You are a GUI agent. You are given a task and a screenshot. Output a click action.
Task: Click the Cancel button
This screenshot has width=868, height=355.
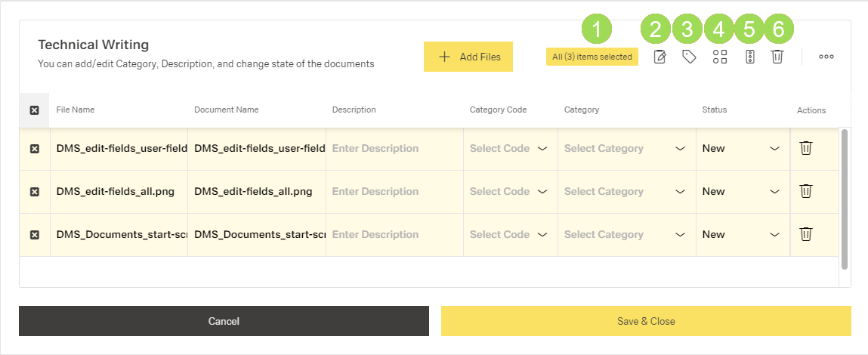click(x=224, y=321)
